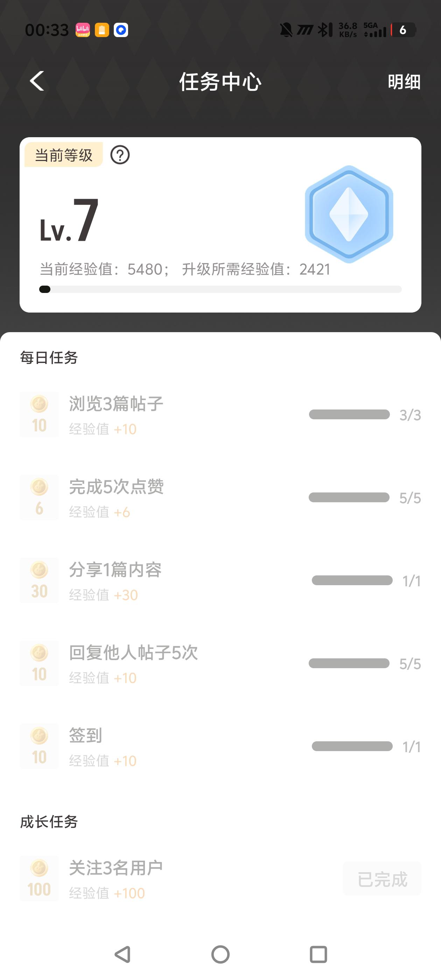Tap the 分享1篇内容 task title
The height and width of the screenshot is (980, 441).
pyautogui.click(x=115, y=569)
